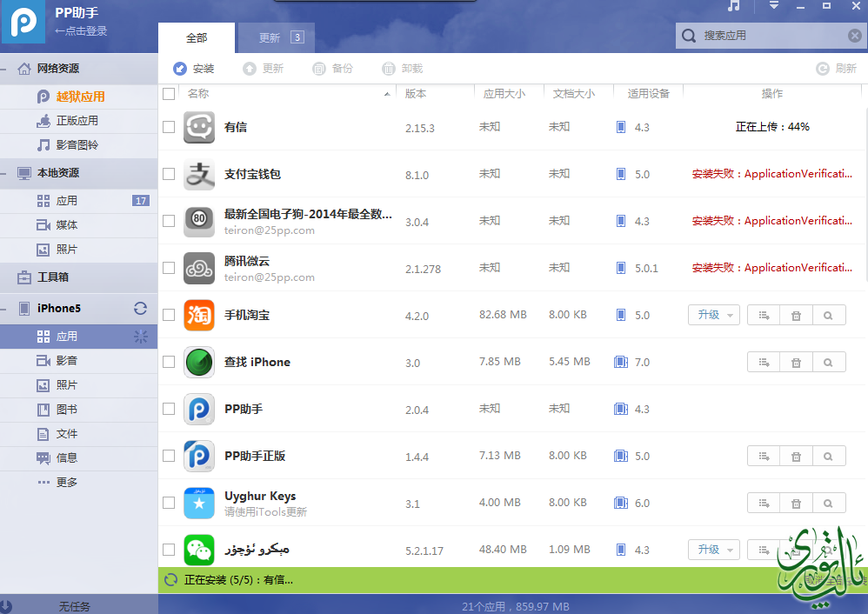The image size is (868, 614).
Task: Check the box for Uyghur Keys
Action: [x=169, y=503]
